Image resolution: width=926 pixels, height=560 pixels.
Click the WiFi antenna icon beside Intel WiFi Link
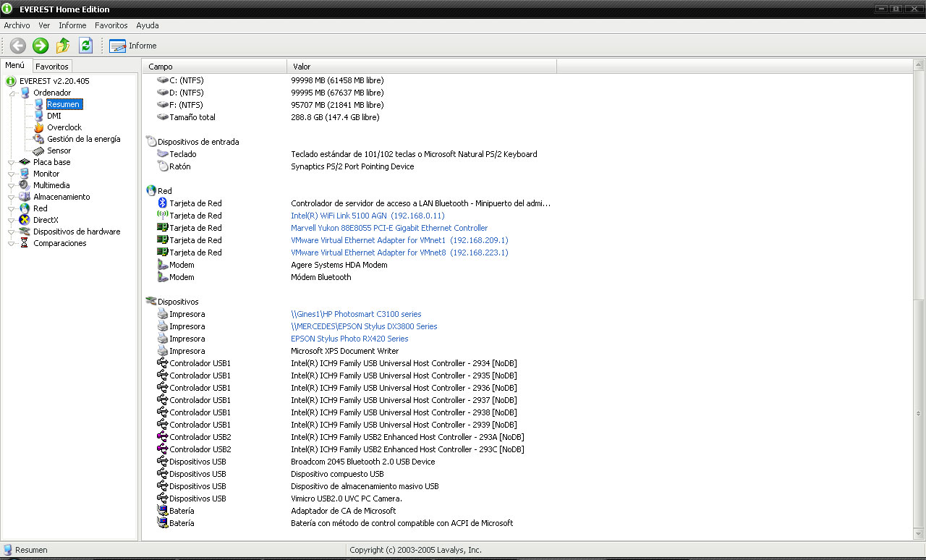pos(163,216)
